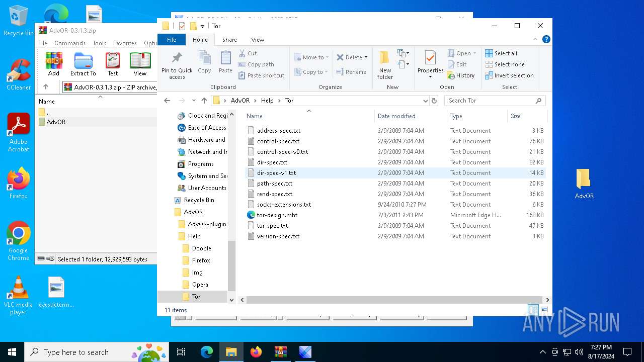The image size is (644, 362).
Task: Click Help in address breadcrumb
Action: 267,101
